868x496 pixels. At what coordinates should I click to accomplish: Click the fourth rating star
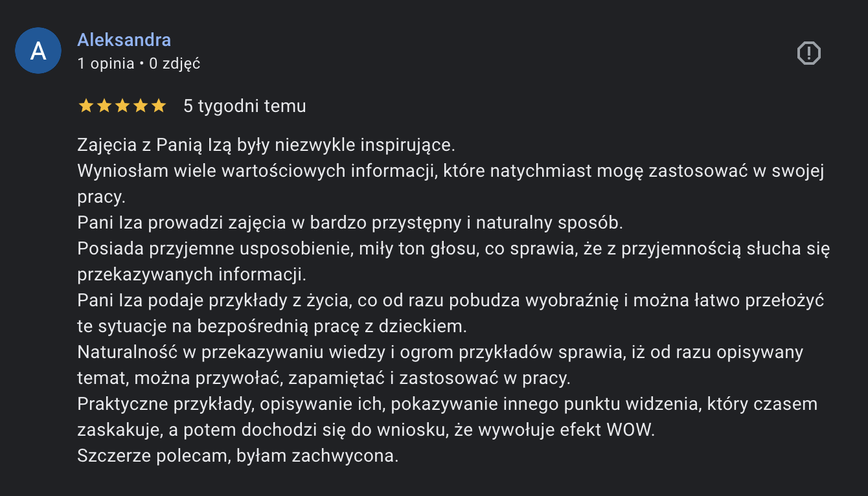pyautogui.click(x=140, y=106)
